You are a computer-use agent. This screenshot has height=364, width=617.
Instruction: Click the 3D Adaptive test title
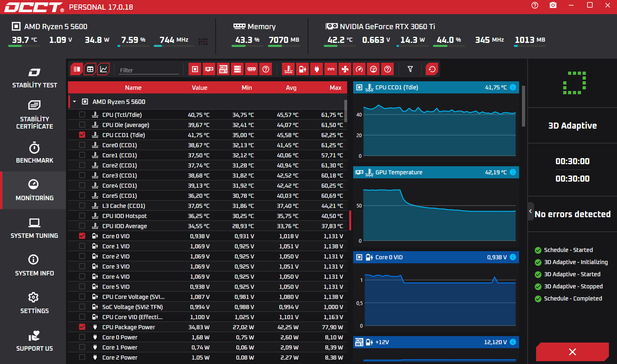(572, 126)
